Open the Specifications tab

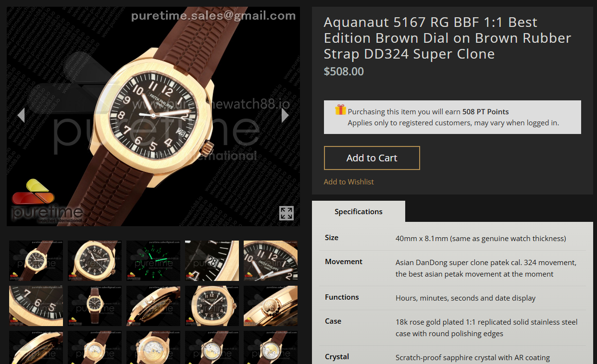(x=359, y=211)
